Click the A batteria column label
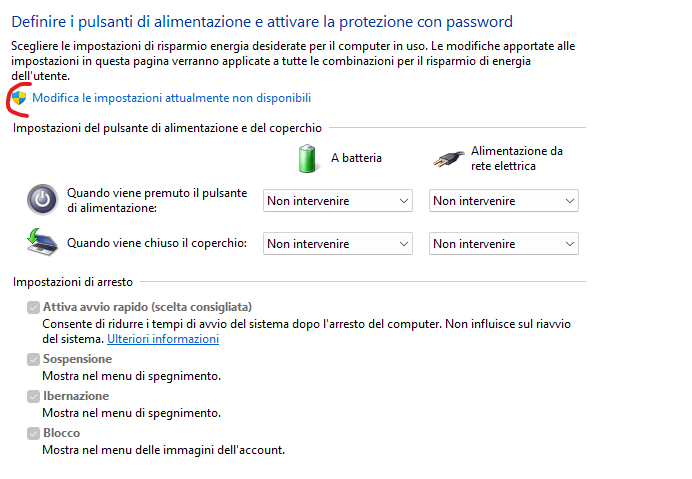Image resolution: width=692 pixels, height=479 pixels. click(356, 158)
